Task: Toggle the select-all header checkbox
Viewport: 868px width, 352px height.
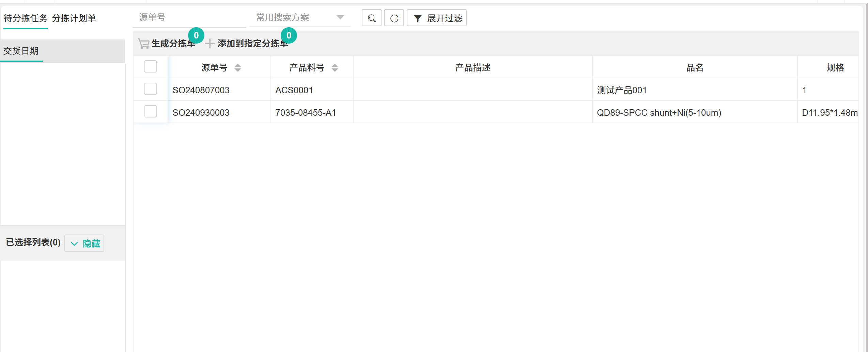Action: [x=150, y=67]
